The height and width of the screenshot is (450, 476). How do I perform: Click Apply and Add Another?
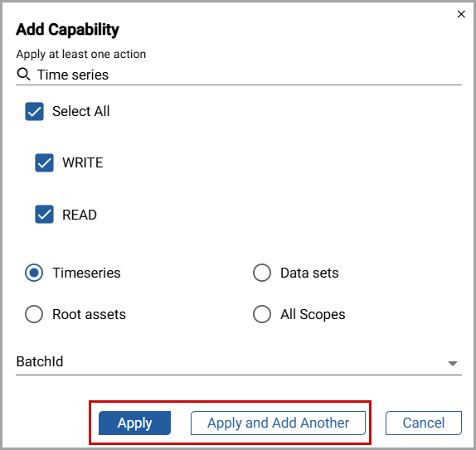tap(278, 423)
